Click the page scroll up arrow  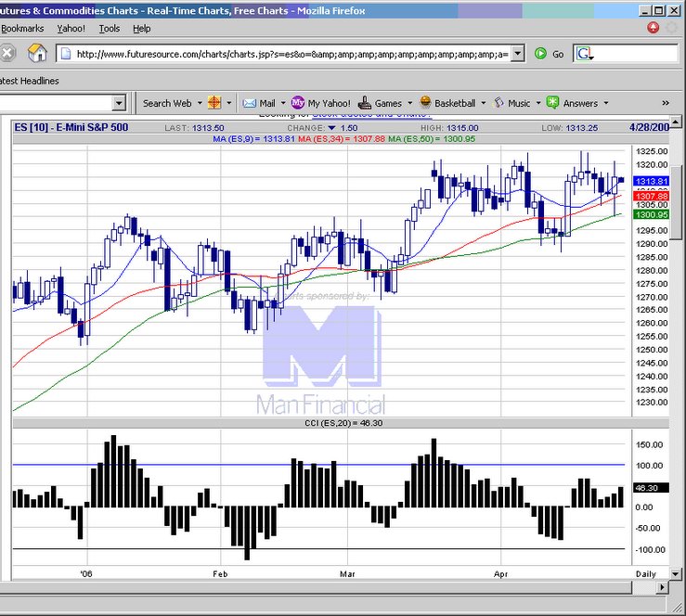click(676, 122)
